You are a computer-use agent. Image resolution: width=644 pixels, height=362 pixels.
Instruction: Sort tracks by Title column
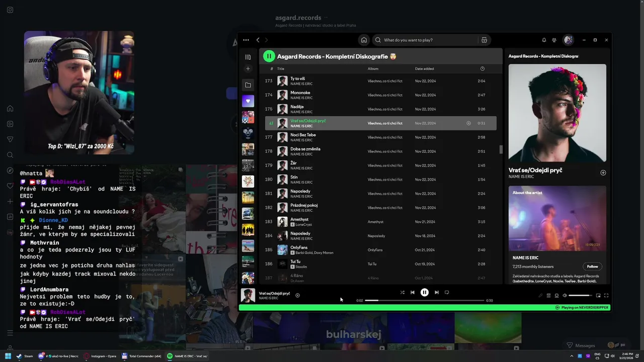tap(281, 69)
